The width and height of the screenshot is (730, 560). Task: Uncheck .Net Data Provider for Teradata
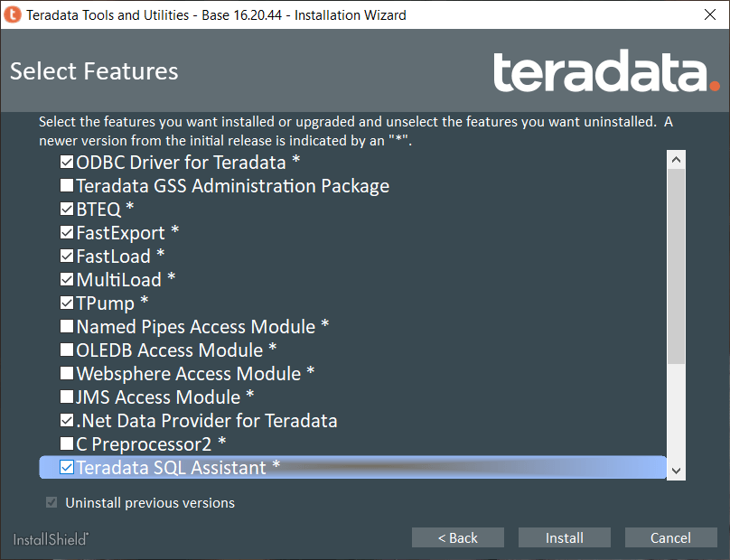[x=67, y=420]
